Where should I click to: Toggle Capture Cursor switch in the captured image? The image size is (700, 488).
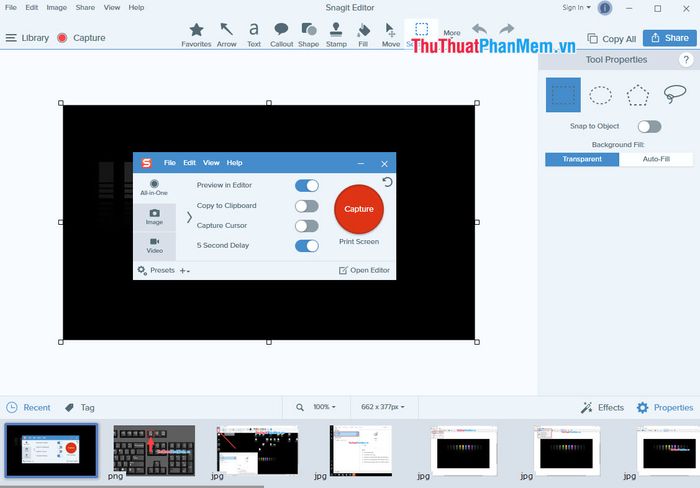[x=307, y=226]
